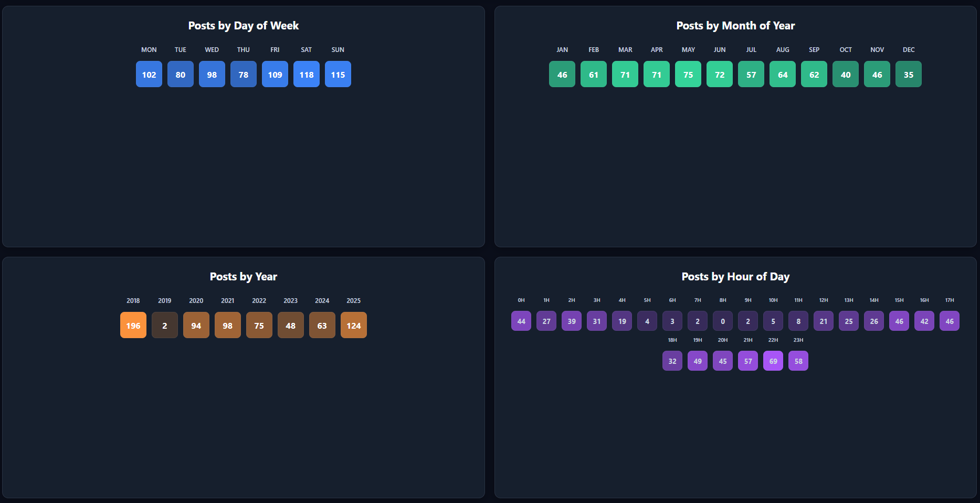
Task: Select the 19H tile showing 49
Action: coord(698,361)
